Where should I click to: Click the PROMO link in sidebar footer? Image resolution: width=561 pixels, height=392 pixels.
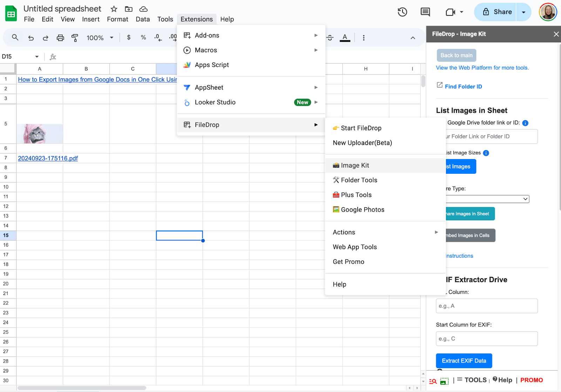(x=532, y=380)
